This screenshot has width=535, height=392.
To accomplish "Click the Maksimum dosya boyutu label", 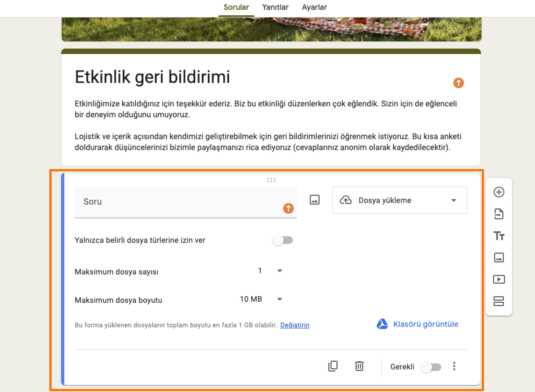I will (118, 300).
